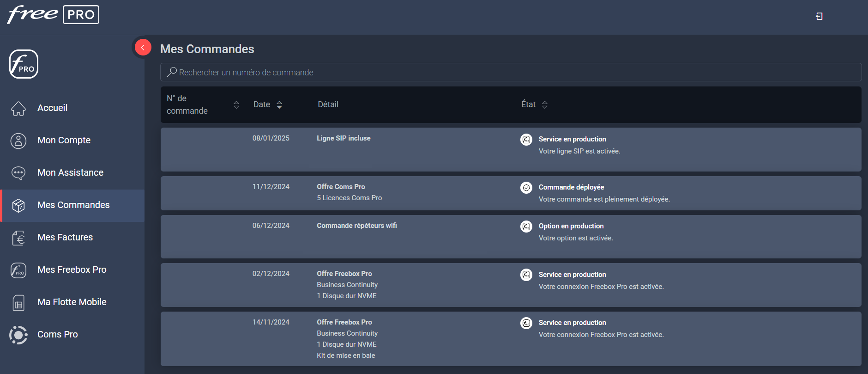868x374 pixels.
Task: Click the Mon Compte user icon
Action: coord(18,141)
